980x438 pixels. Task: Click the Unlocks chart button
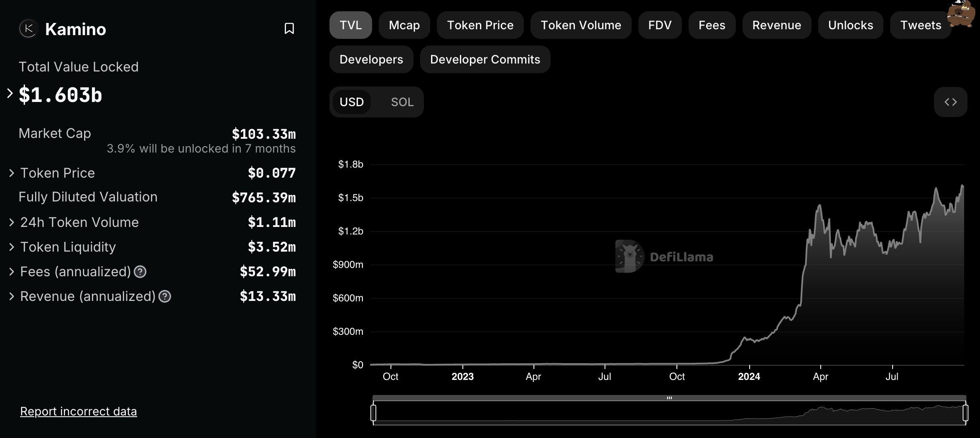pyautogui.click(x=850, y=25)
